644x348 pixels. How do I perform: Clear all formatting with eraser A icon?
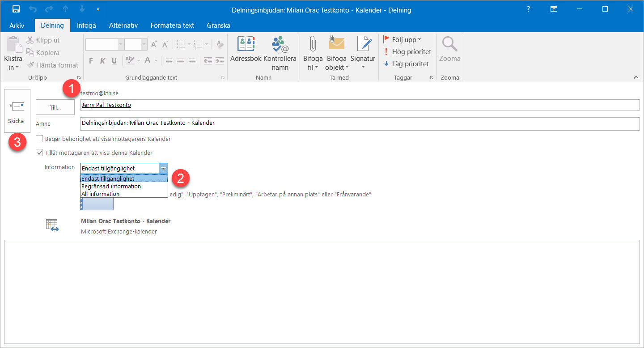pos(220,44)
